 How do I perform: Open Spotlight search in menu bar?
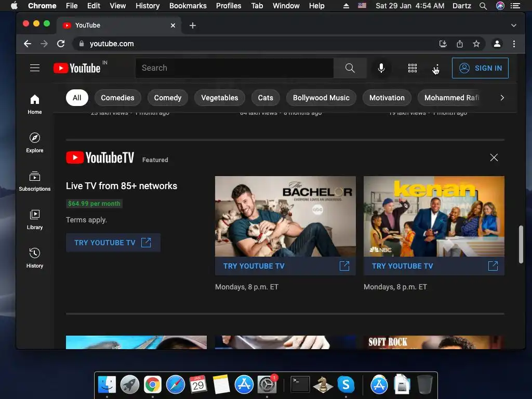483,6
